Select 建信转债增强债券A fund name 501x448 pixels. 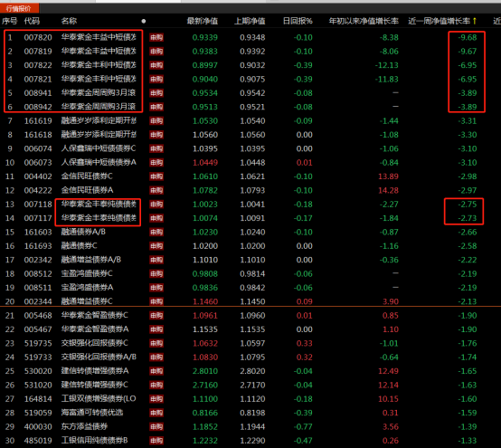[95, 371]
